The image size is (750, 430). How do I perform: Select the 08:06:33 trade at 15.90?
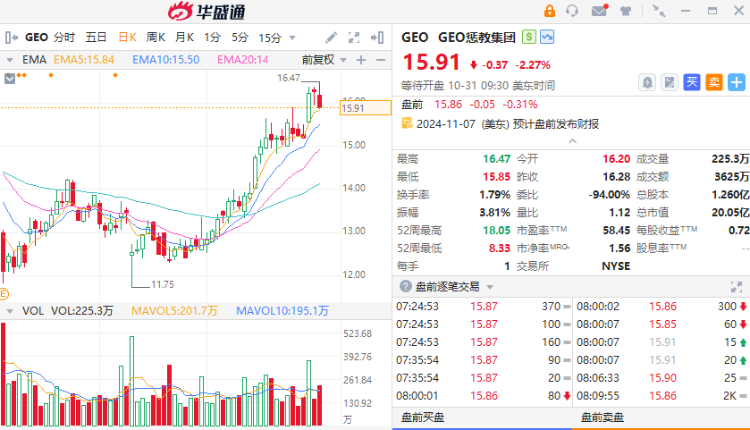(x=661, y=378)
